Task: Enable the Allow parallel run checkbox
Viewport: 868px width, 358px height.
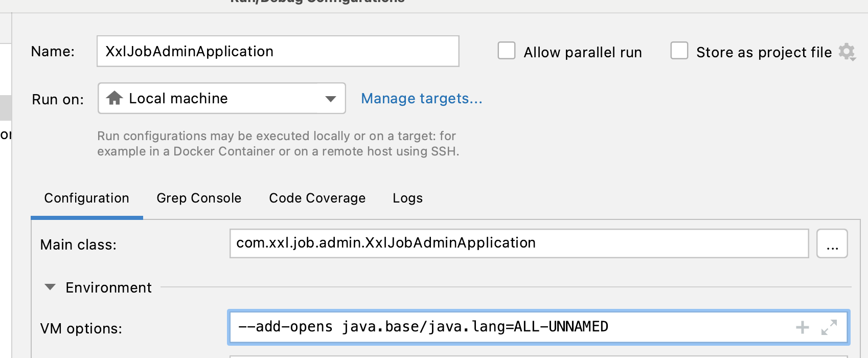Action: coord(507,51)
